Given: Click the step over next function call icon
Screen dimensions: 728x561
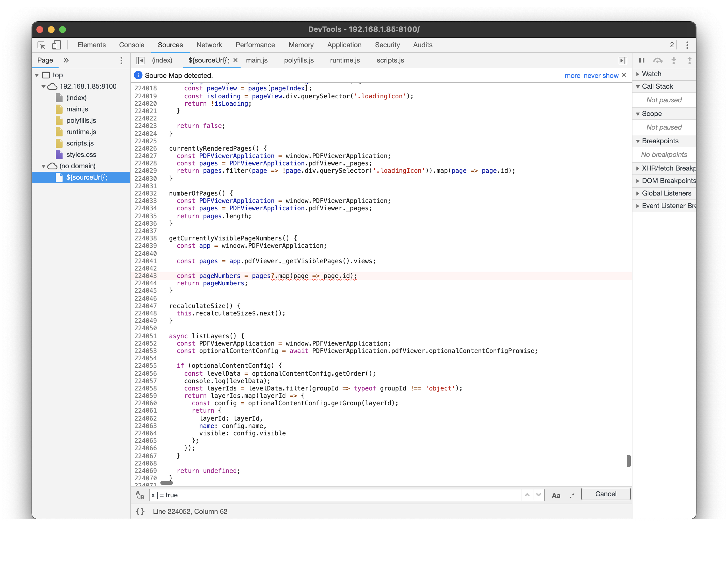Looking at the screenshot, I should coord(658,60).
